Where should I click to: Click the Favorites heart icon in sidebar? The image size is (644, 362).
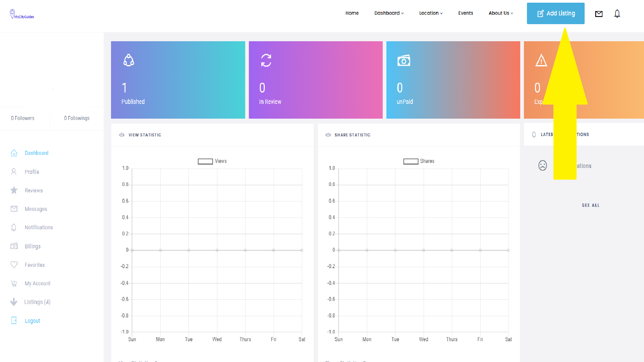click(14, 265)
